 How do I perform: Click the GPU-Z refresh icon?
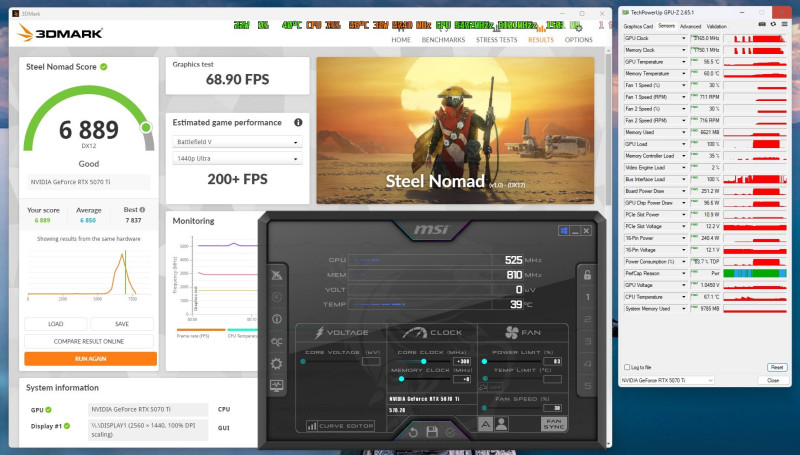[773, 24]
